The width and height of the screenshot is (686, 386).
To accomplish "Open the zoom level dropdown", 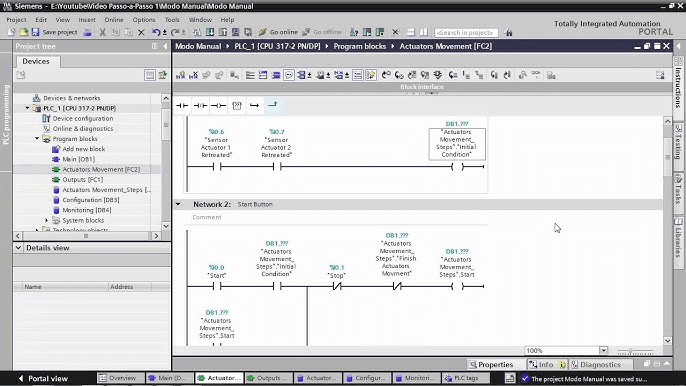I will pos(603,351).
